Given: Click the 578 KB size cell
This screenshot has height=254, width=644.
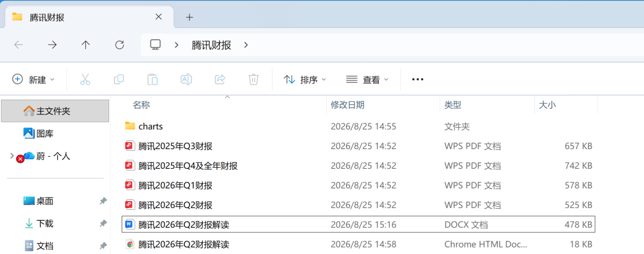Looking at the screenshot, I should [x=578, y=185].
